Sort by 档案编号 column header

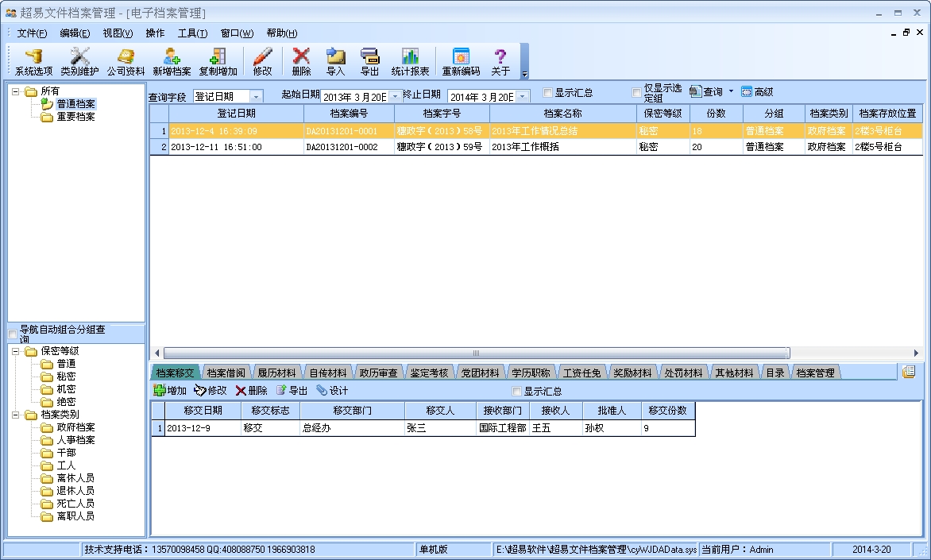349,114
